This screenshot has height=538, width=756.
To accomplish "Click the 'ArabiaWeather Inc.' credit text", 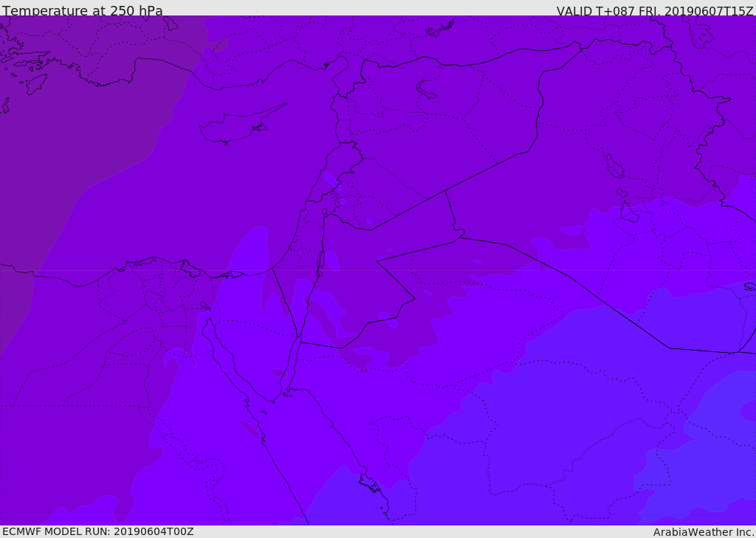I will click(x=704, y=532).
